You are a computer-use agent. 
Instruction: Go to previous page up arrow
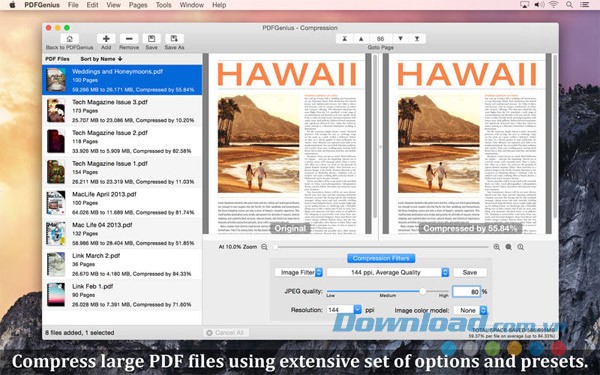(361, 39)
